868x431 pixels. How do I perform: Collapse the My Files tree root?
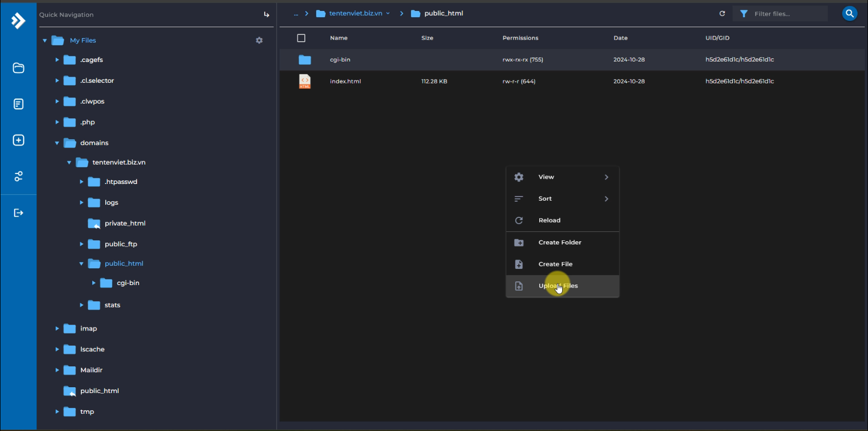(45, 40)
